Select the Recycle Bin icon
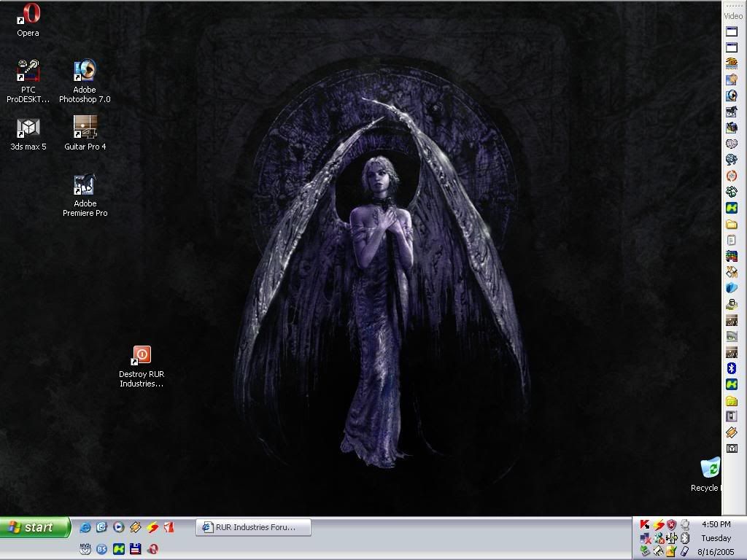The height and width of the screenshot is (560, 747). pos(707,475)
